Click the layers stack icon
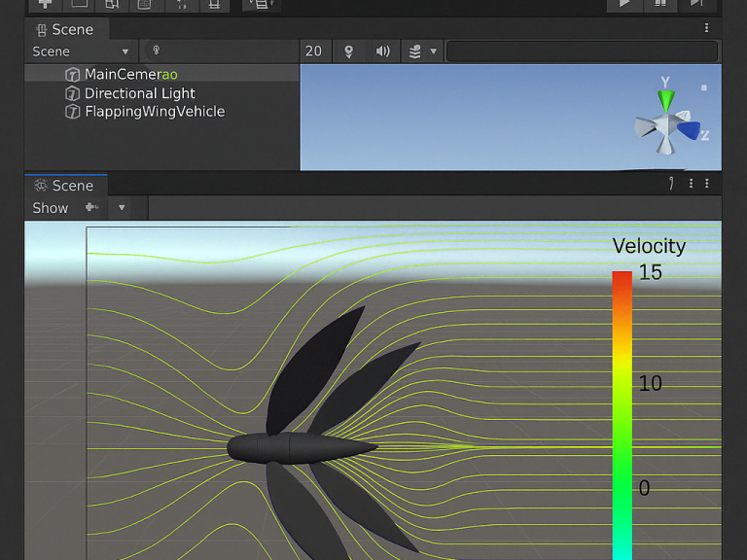This screenshot has width=747, height=560. [x=415, y=52]
